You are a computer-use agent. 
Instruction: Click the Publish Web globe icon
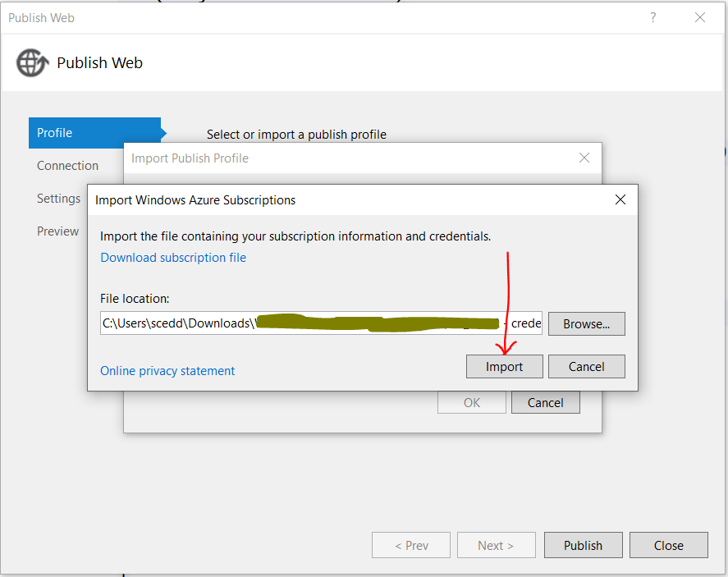click(x=33, y=62)
